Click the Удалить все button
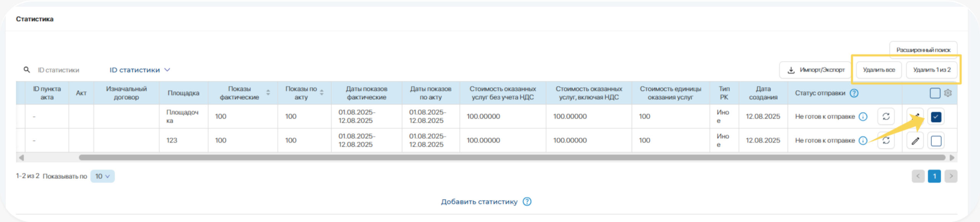 (x=879, y=70)
